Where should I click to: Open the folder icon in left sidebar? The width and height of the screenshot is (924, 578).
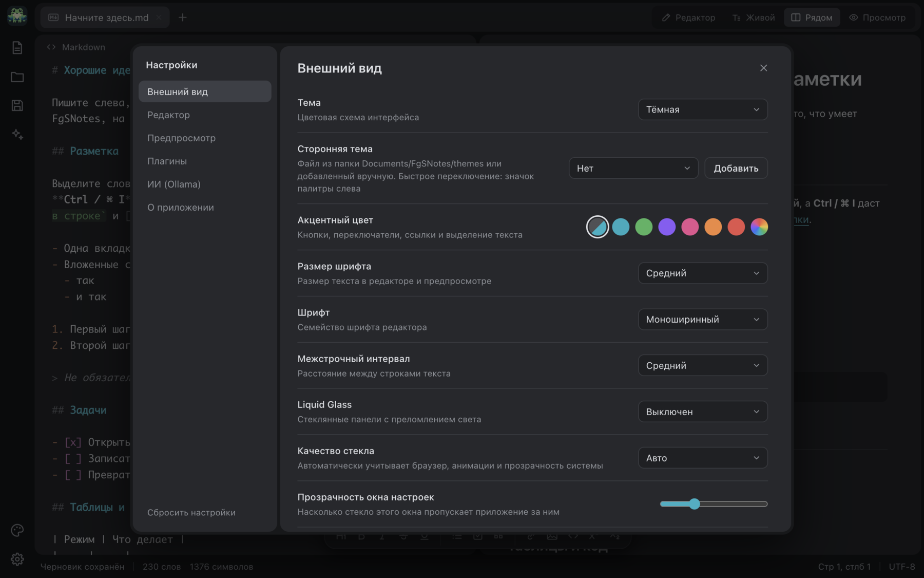point(17,77)
